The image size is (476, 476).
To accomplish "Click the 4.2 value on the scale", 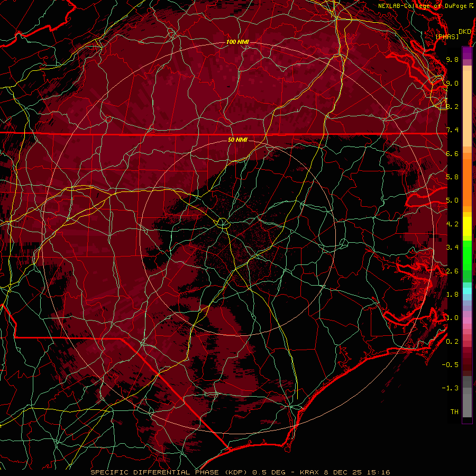I will [x=452, y=224].
